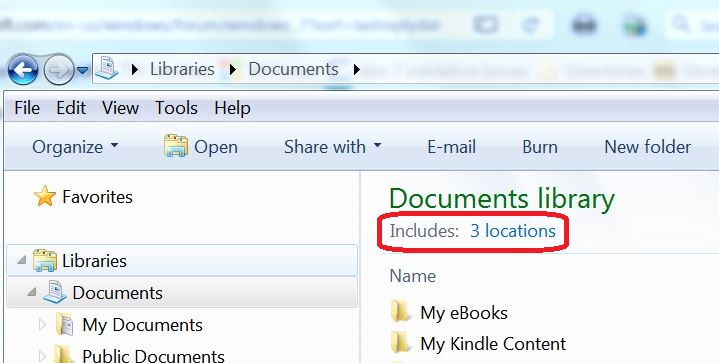Collapse the Documents tree node

31,292
